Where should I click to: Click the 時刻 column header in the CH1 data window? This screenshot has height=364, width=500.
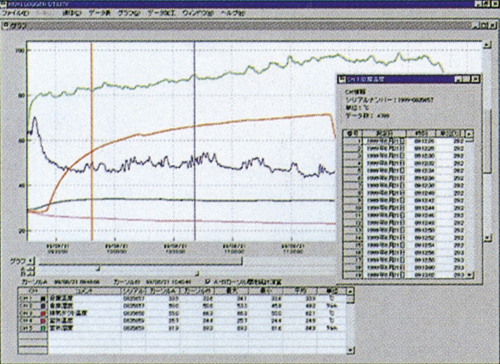[x=421, y=133]
